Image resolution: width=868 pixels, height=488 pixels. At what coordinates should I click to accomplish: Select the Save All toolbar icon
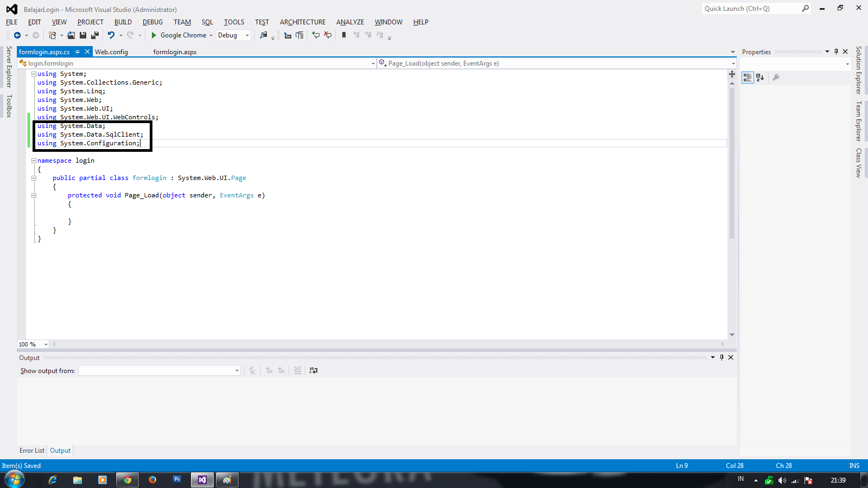(94, 35)
